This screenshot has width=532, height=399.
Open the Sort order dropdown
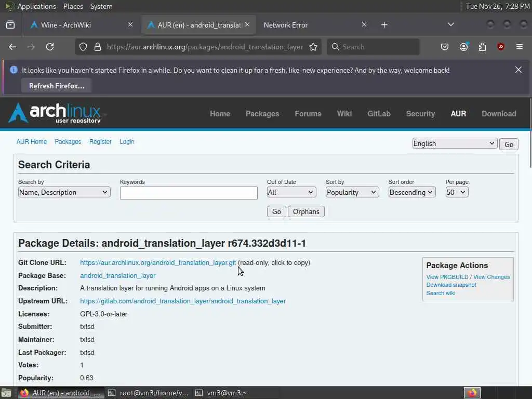tap(412, 192)
